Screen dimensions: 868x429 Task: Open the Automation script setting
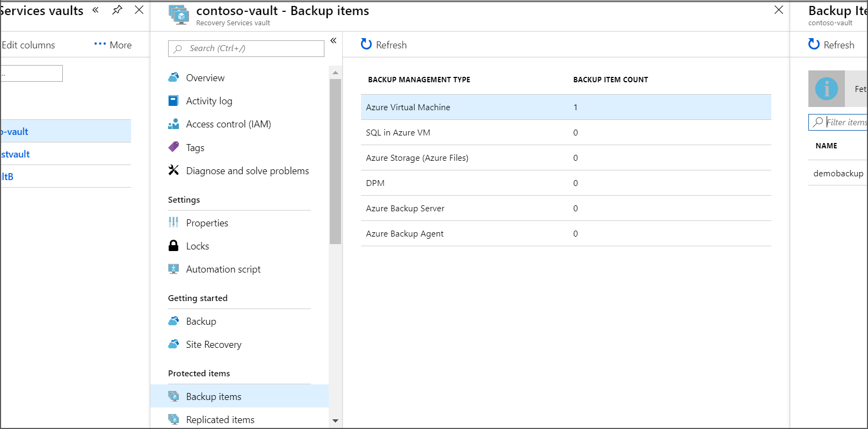[x=223, y=269]
